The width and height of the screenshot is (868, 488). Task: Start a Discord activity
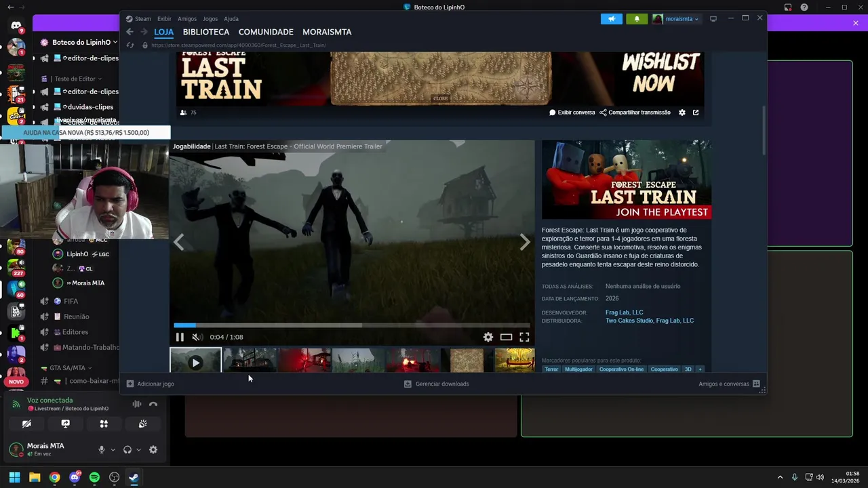(x=104, y=424)
